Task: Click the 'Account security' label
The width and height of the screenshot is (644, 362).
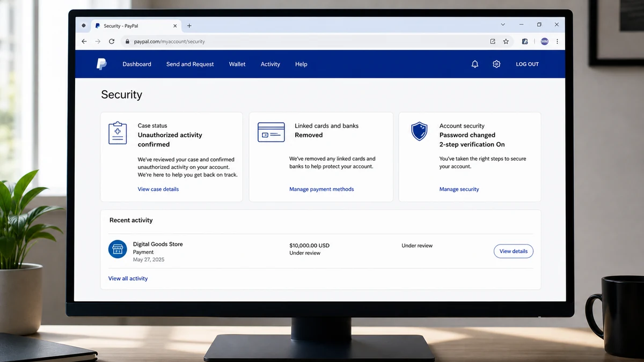Action: (x=462, y=125)
